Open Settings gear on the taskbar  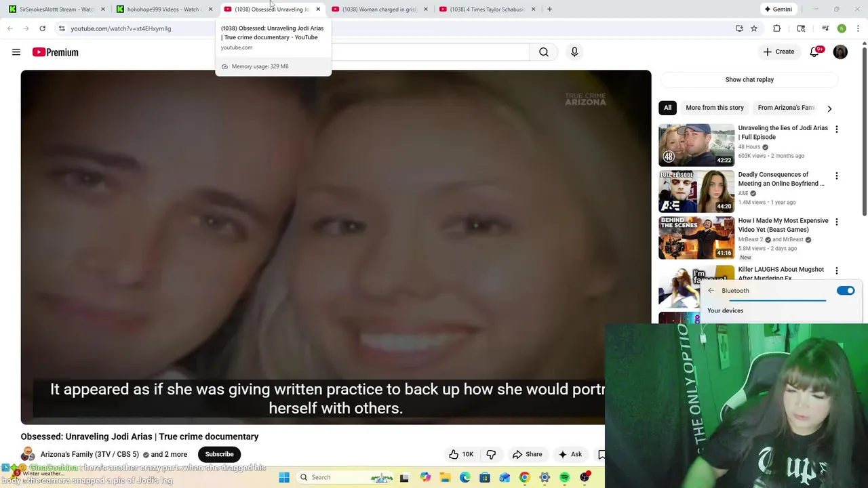[x=545, y=477]
